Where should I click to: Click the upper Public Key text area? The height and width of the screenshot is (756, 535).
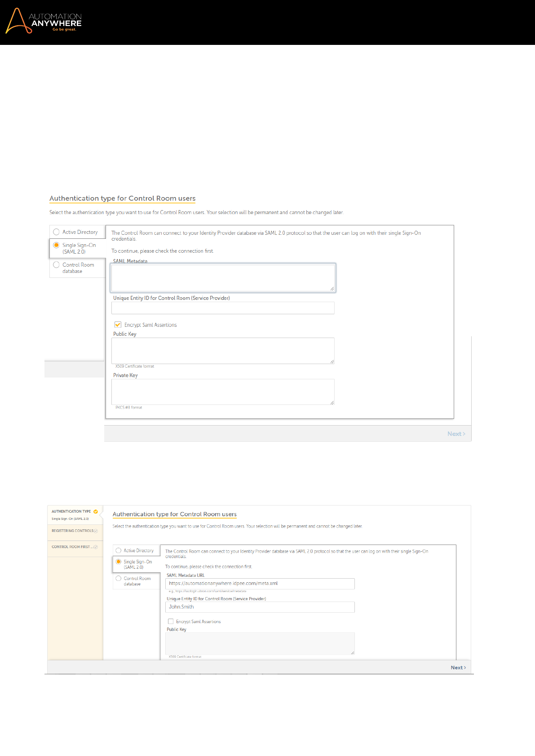(x=223, y=351)
